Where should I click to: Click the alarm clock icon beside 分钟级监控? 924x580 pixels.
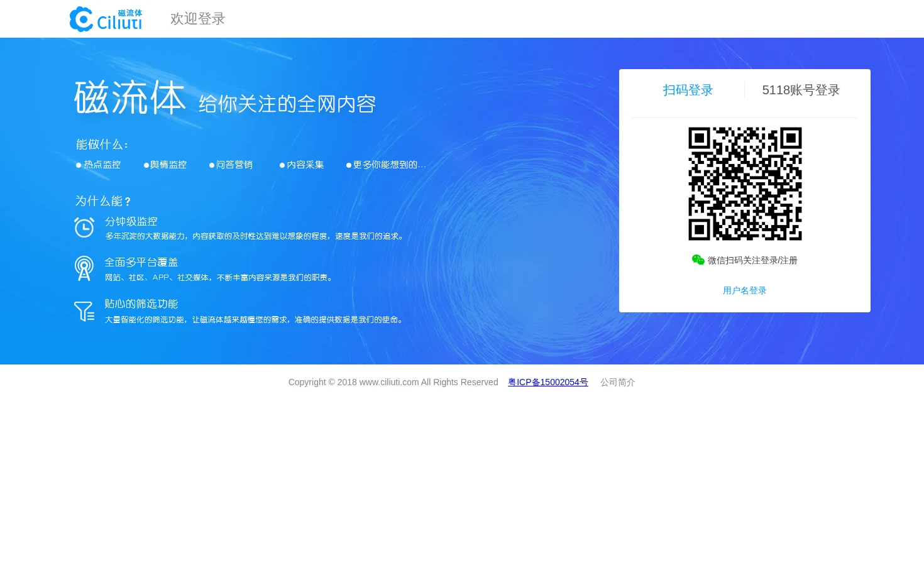pyautogui.click(x=84, y=227)
